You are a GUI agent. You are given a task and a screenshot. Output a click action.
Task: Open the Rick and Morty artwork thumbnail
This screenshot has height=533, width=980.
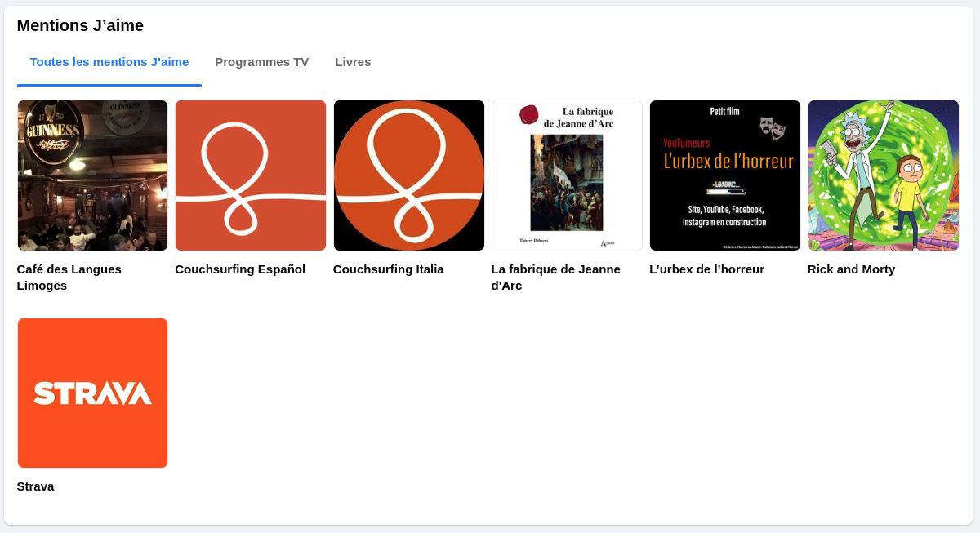(884, 175)
